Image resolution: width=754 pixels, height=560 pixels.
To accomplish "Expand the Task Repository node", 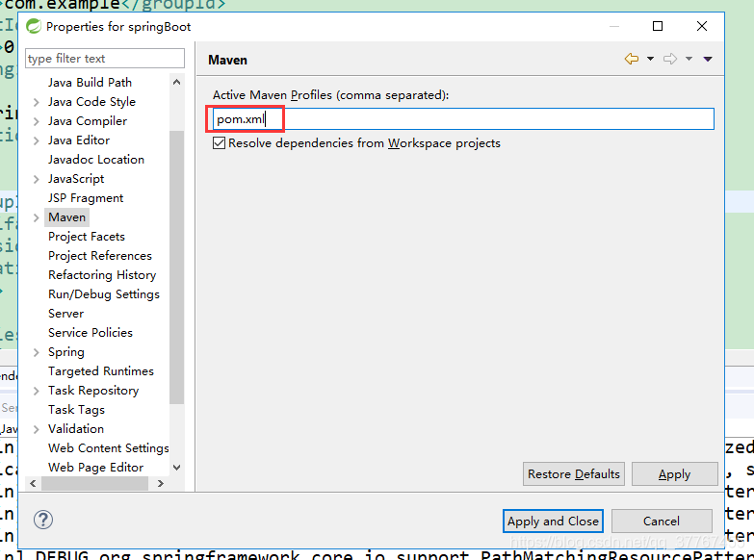I will coord(36,391).
